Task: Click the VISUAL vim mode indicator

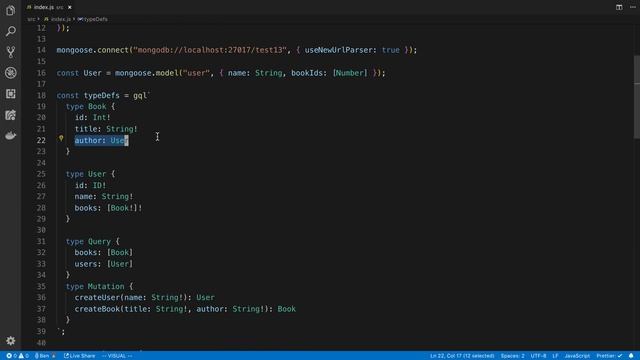Action: point(117,356)
